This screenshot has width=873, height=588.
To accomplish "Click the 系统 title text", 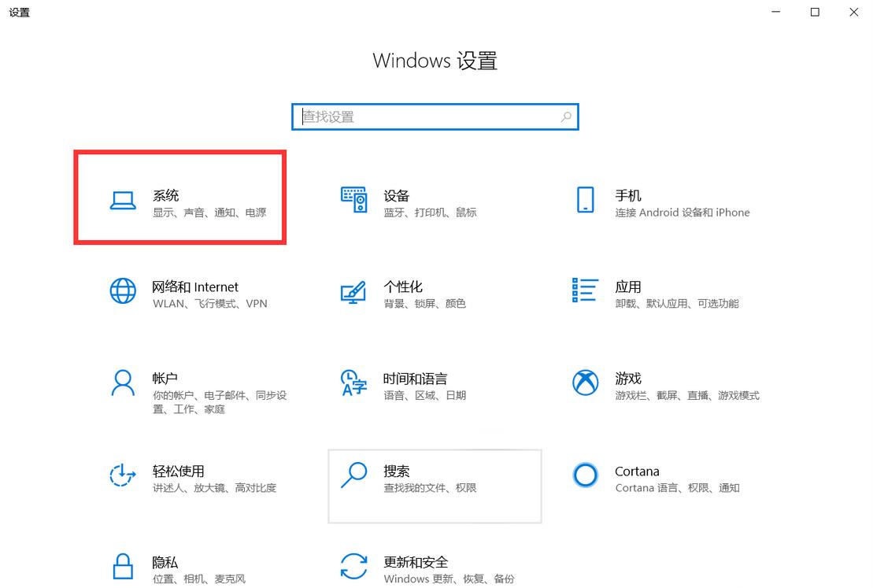I will (166, 195).
